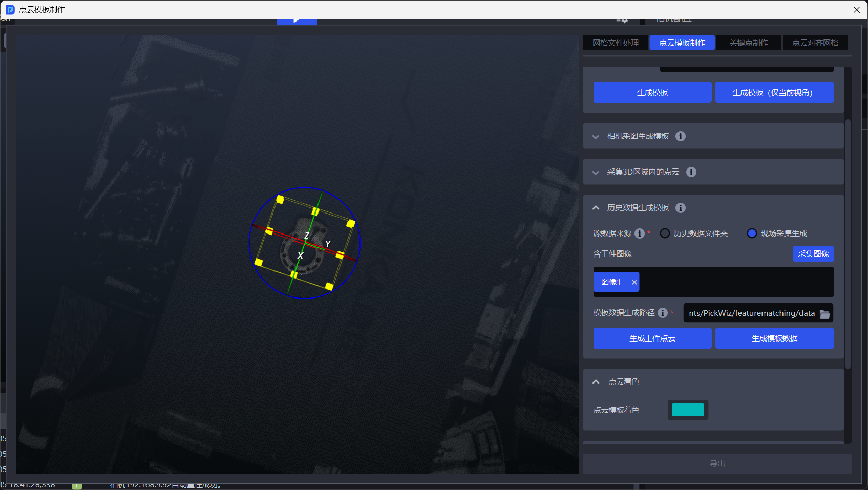868x490 pixels.
Task: Open folder browser for template data path
Action: pyautogui.click(x=824, y=313)
